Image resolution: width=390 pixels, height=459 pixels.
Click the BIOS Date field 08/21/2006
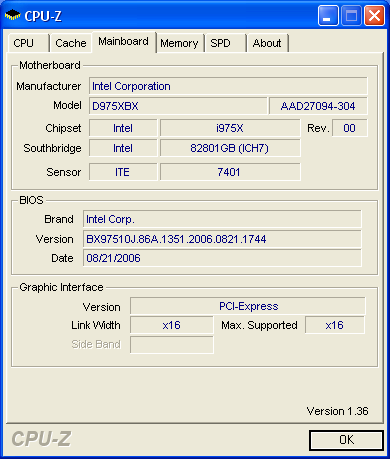(222, 258)
